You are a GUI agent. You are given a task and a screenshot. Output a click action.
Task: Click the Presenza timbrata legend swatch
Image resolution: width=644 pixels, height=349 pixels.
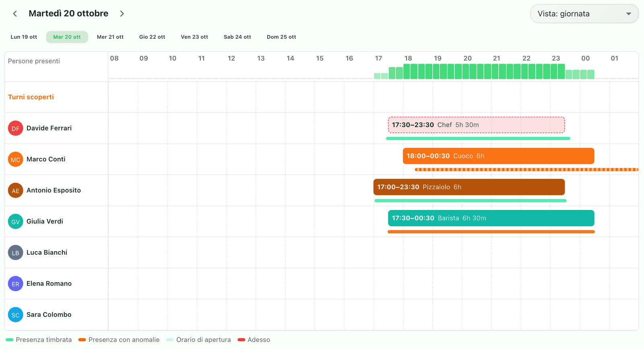[10, 340]
